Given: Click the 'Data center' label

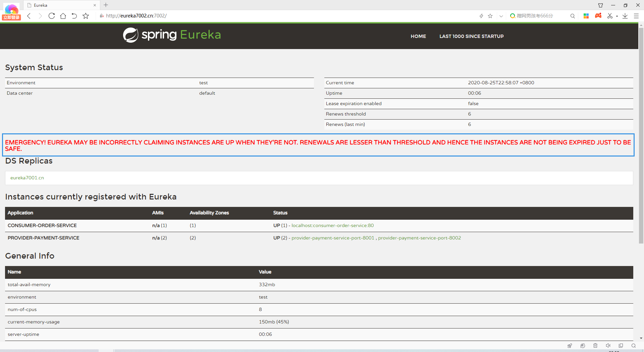Looking at the screenshot, I should 20,93.
